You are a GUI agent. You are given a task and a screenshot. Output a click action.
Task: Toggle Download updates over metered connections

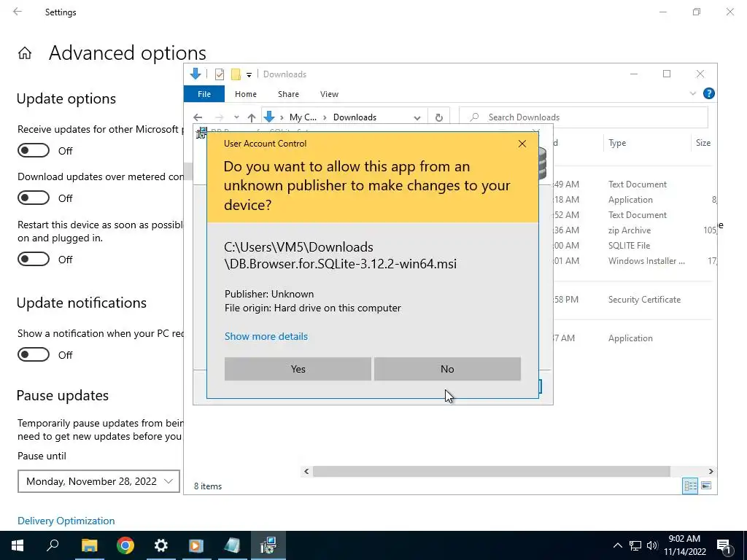click(34, 198)
